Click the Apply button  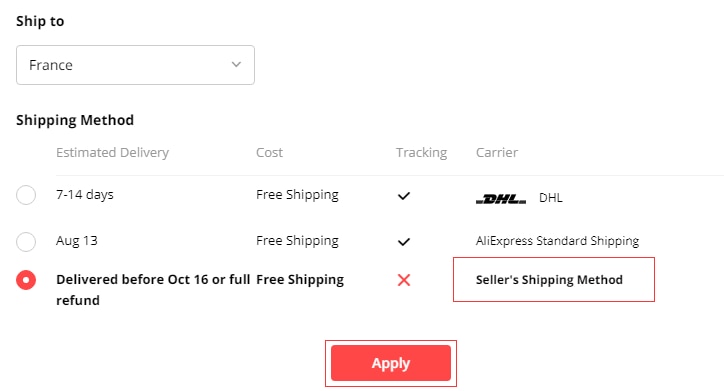pyautogui.click(x=391, y=363)
